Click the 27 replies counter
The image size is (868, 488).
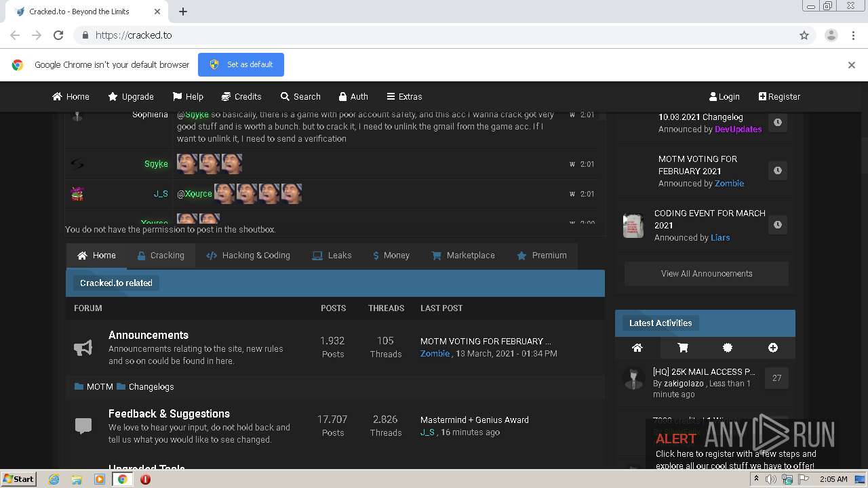[776, 378]
